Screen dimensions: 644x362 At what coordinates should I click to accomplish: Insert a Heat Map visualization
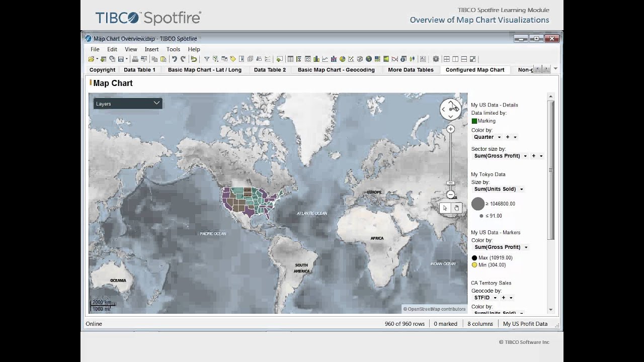(386, 59)
